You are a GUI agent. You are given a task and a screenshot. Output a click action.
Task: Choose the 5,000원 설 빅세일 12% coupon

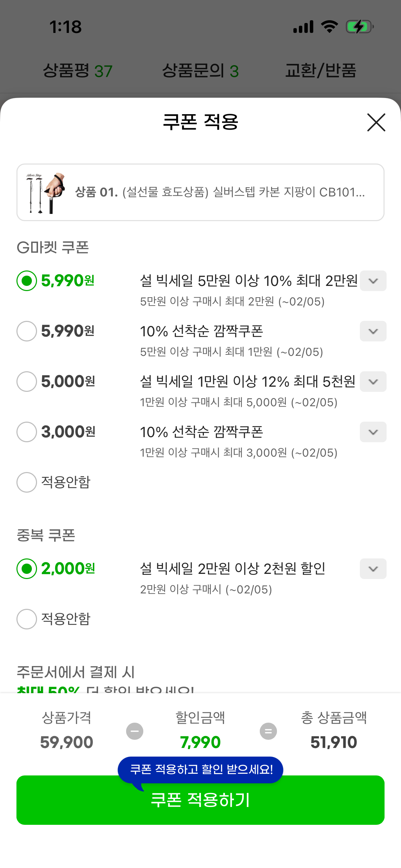(x=27, y=382)
